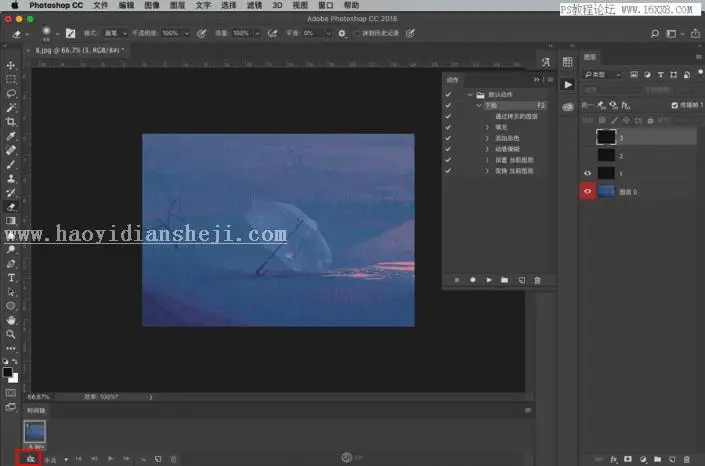This screenshot has width=705, height=466.
Task: Play timeline animation button
Action: tap(111, 459)
